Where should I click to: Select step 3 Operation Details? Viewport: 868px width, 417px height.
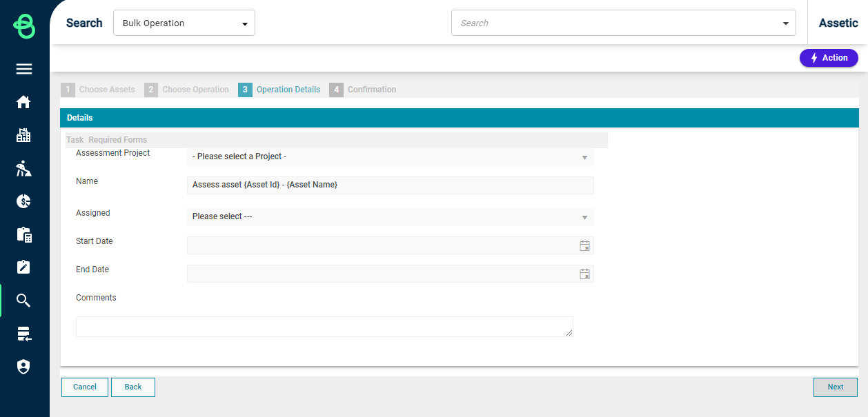click(279, 90)
